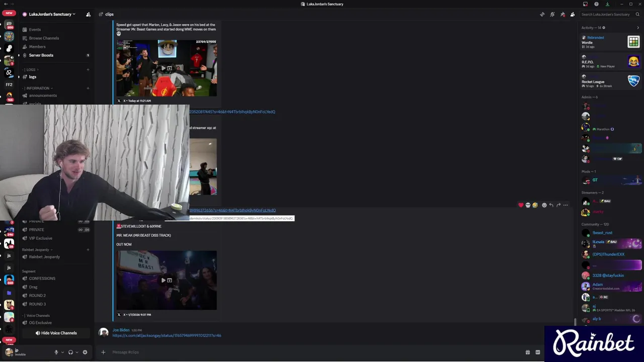The height and width of the screenshot is (362, 644).
Task: Open the Threads icon in channel header
Action: [x=542, y=14]
